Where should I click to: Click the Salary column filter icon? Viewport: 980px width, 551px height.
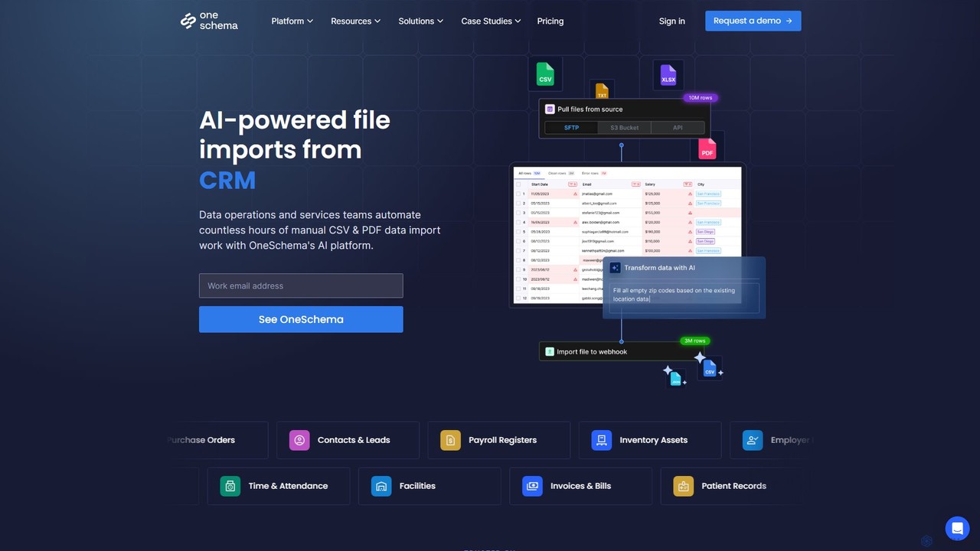pyautogui.click(x=688, y=184)
